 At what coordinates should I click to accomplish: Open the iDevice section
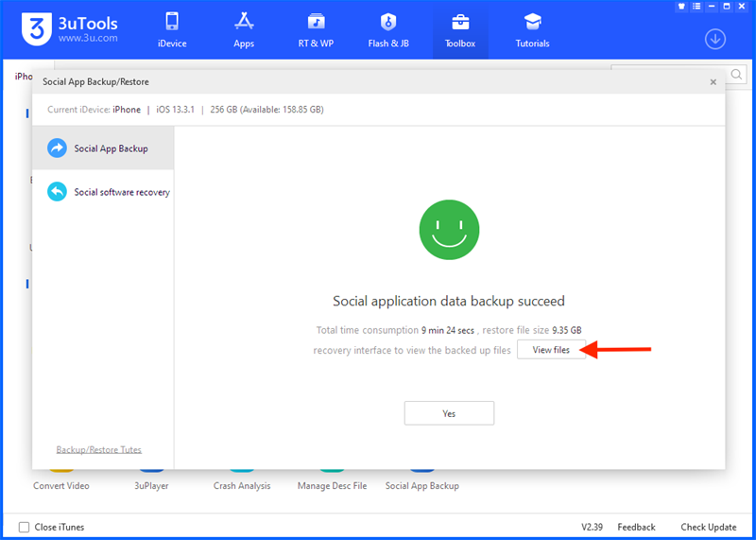[x=172, y=30]
